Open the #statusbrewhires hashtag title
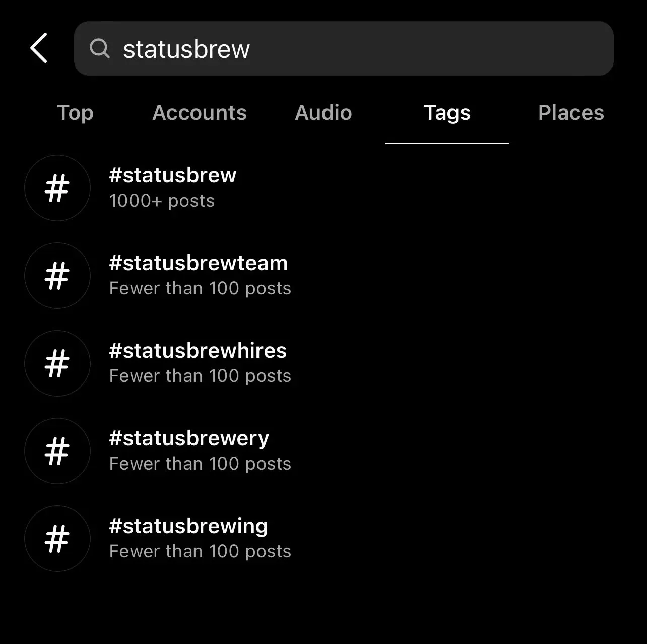 click(198, 351)
